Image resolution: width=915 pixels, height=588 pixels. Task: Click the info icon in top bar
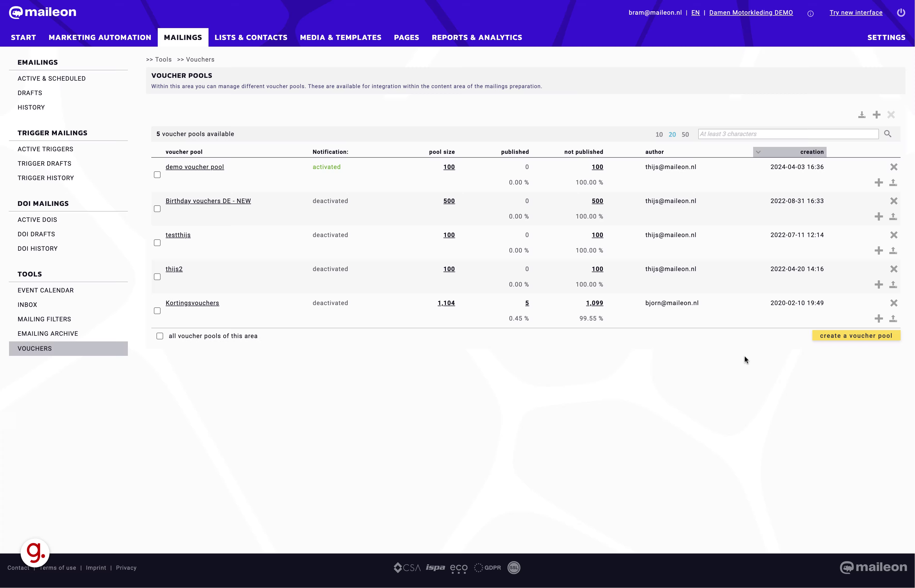810,13
